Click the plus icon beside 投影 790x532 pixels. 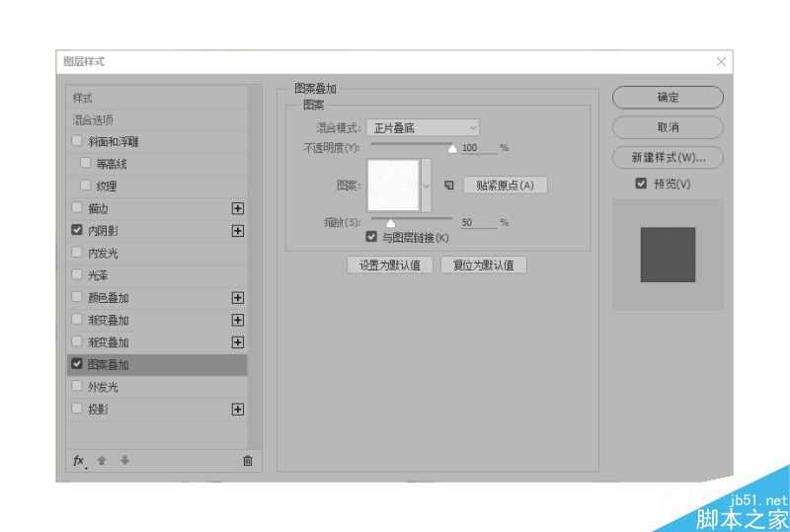[238, 409]
